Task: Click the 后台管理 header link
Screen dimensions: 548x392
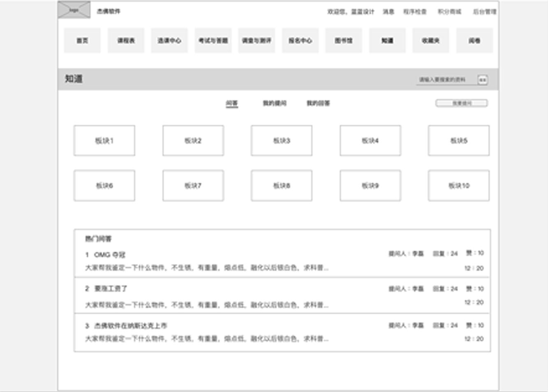Action: pos(484,12)
